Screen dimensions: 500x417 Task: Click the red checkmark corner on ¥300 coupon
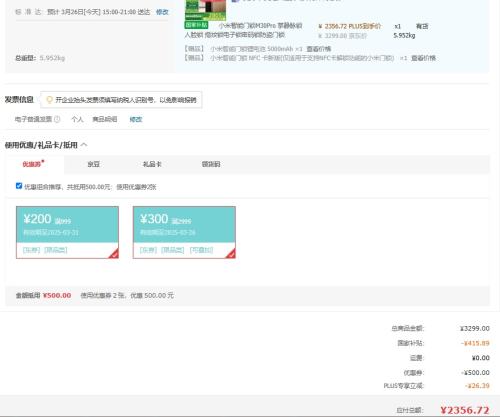tap(231, 254)
